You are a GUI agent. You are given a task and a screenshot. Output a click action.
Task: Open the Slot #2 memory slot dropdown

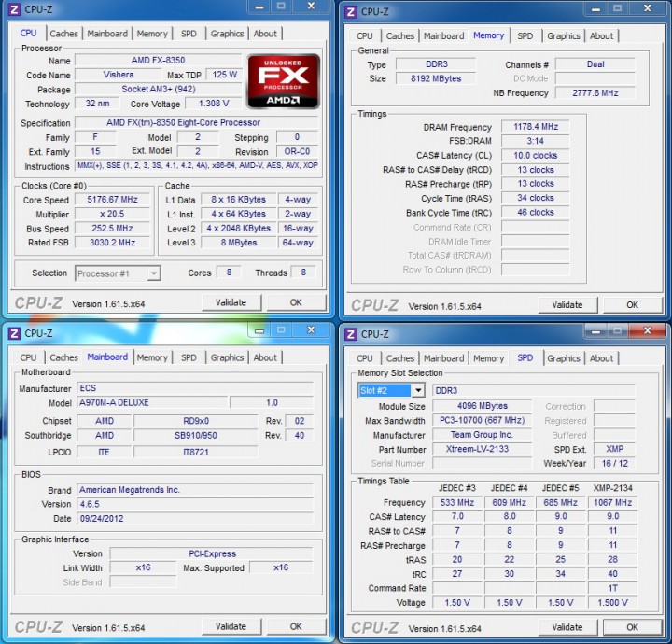390,390
